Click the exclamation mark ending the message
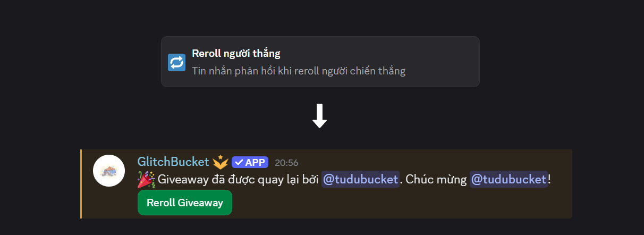644x235 pixels. click(549, 179)
